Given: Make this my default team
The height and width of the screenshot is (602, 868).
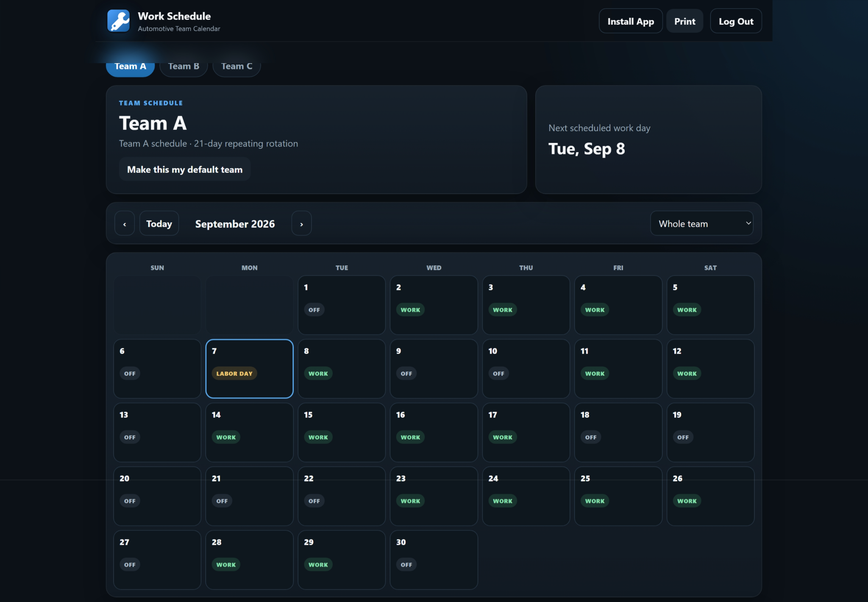Looking at the screenshot, I should [185, 170].
